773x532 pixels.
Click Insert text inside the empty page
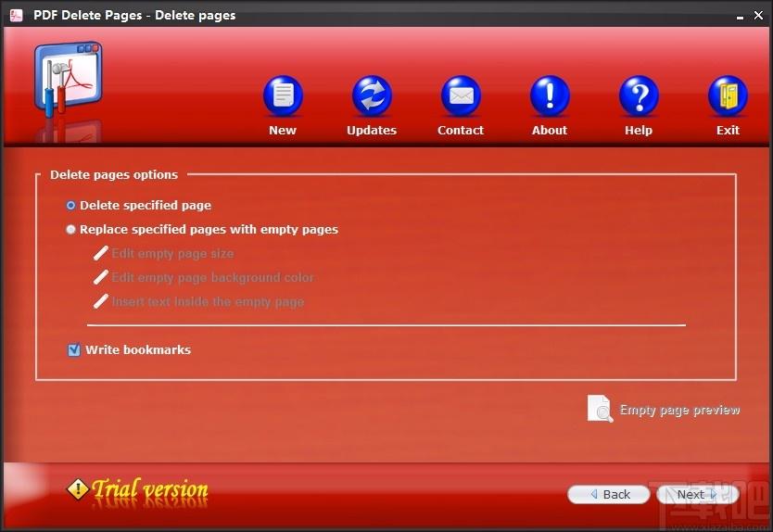208,302
